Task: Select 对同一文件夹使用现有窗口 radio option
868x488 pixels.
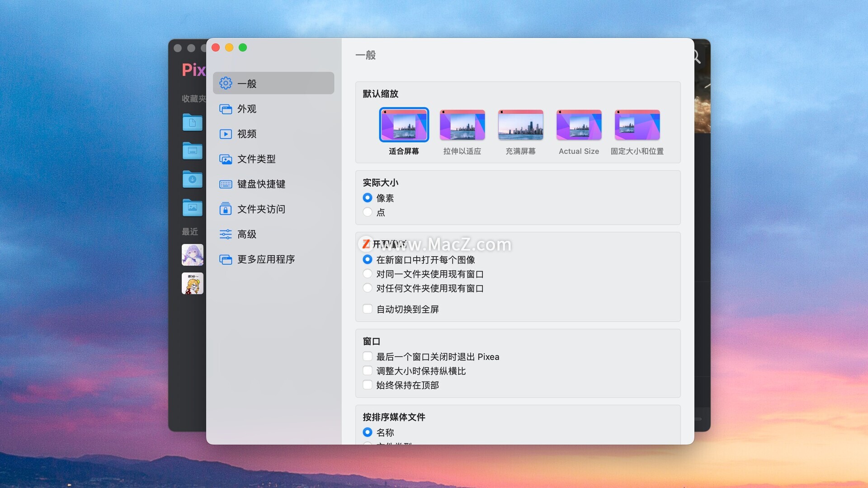Action: [x=368, y=274]
